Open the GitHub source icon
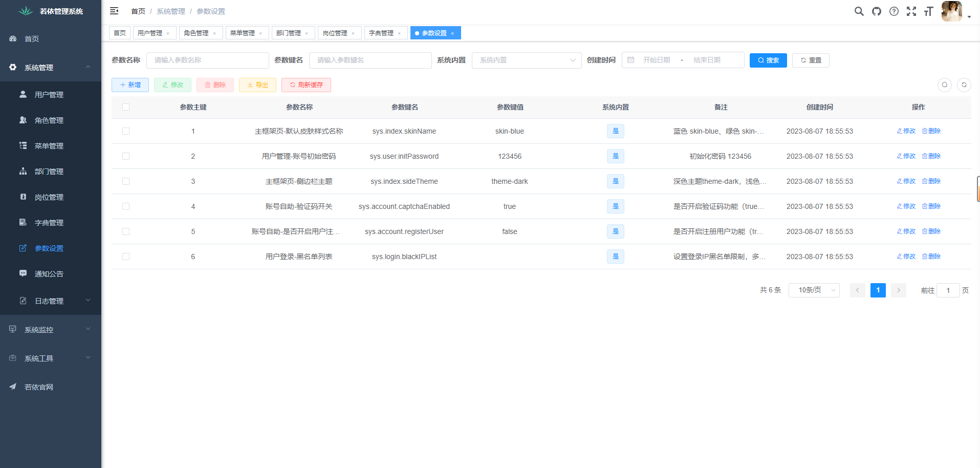 point(877,11)
